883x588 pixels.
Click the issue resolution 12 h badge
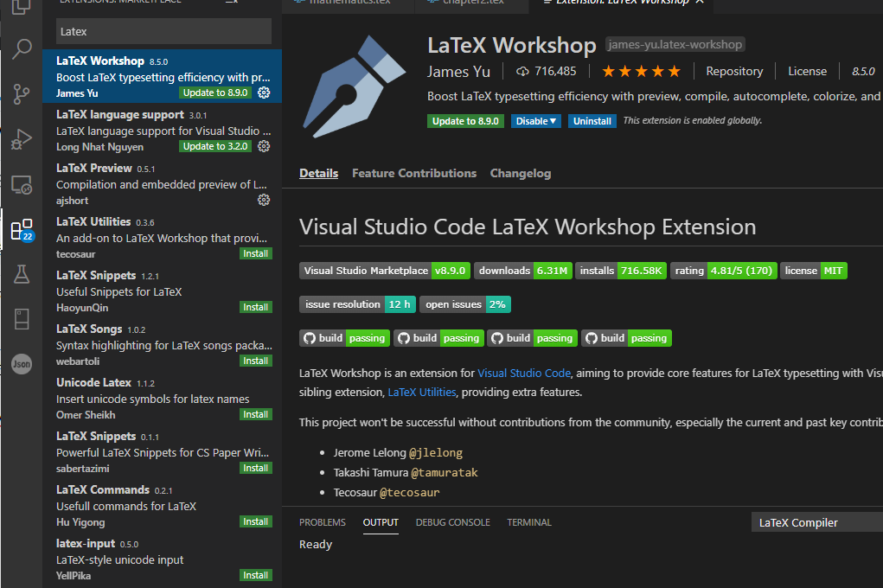pyautogui.click(x=357, y=304)
